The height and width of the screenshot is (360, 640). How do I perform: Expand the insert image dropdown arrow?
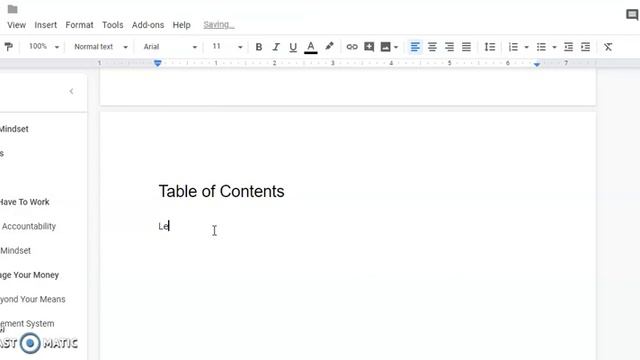(396, 47)
